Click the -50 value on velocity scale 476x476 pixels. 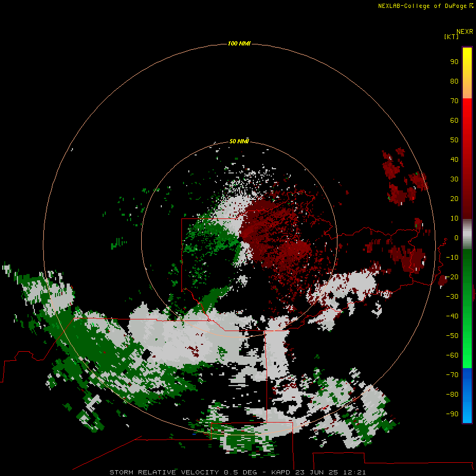(x=452, y=336)
